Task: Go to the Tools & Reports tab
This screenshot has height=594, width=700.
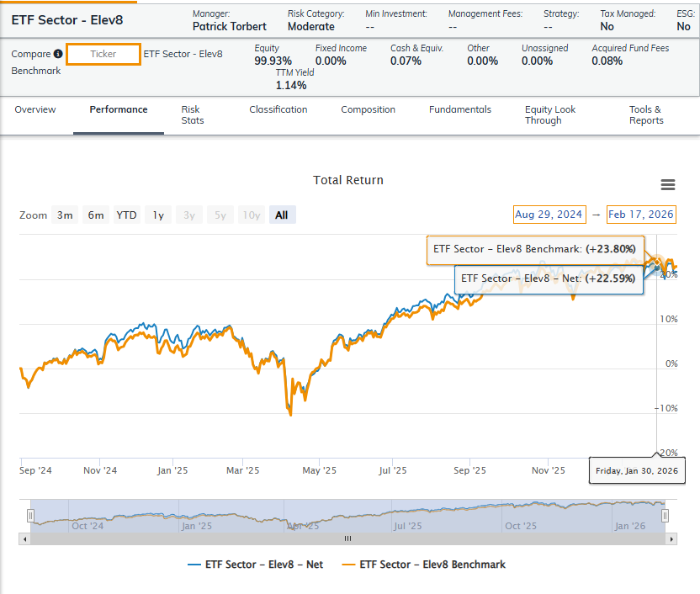Action: click(x=645, y=114)
